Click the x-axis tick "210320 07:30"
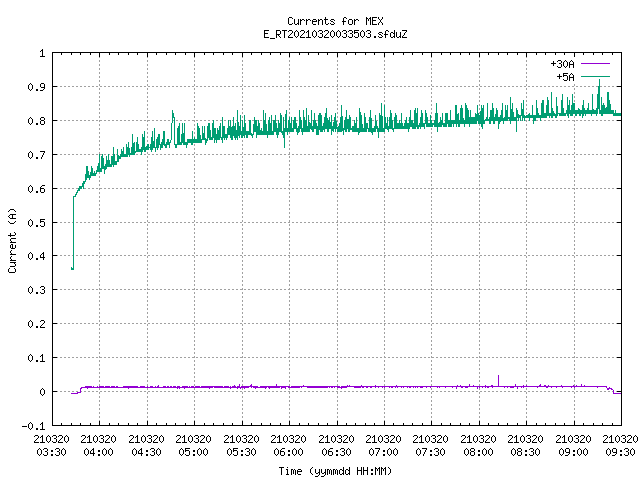Viewport: 640px width, 480px height. point(431,445)
